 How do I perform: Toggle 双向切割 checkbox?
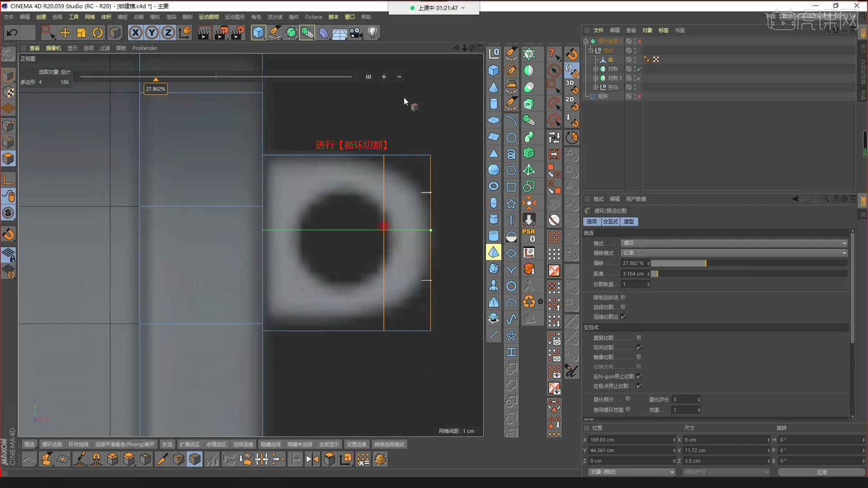pyautogui.click(x=639, y=347)
